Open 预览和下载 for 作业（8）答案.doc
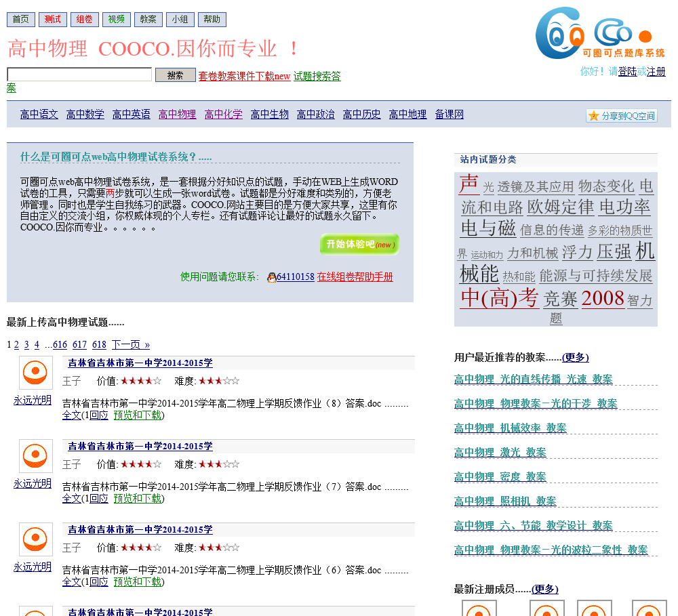 pos(138,415)
